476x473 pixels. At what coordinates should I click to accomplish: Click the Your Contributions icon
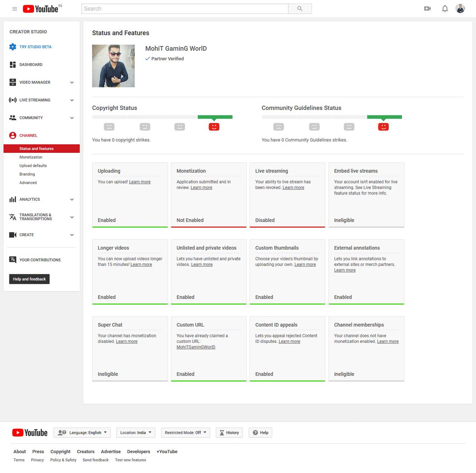pos(13,260)
